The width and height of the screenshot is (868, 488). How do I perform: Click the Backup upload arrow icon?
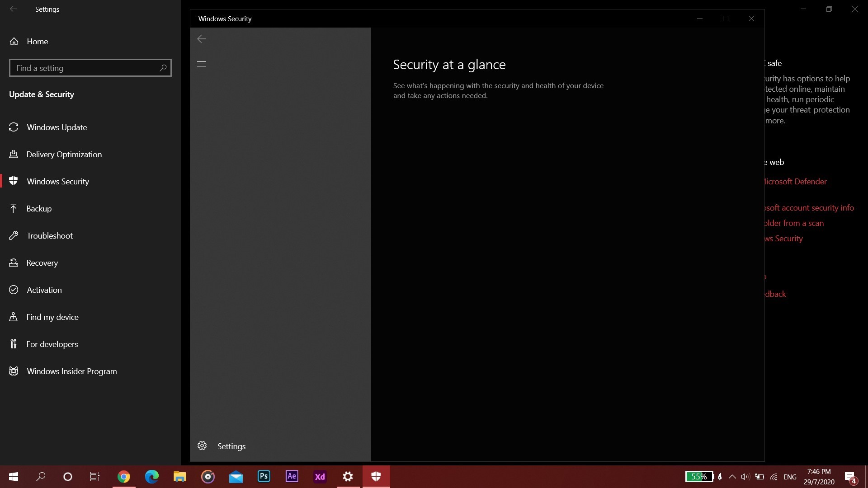pos(13,208)
